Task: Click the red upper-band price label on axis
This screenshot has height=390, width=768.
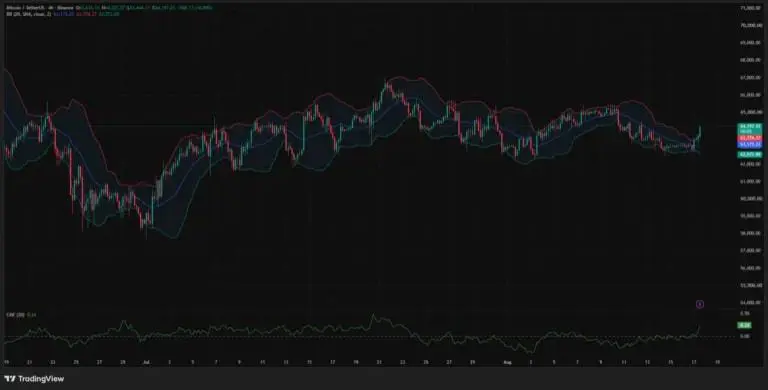Action: [750, 139]
